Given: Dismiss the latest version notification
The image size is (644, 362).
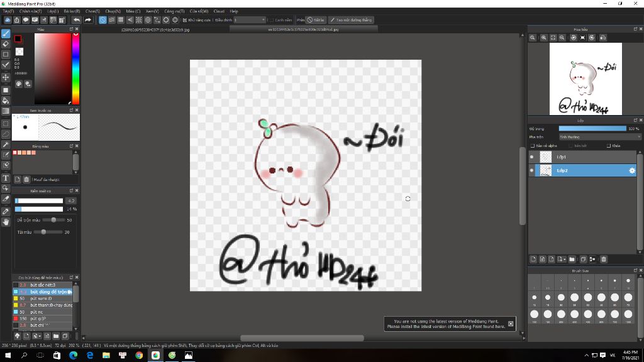Looking at the screenshot, I should [x=511, y=324].
